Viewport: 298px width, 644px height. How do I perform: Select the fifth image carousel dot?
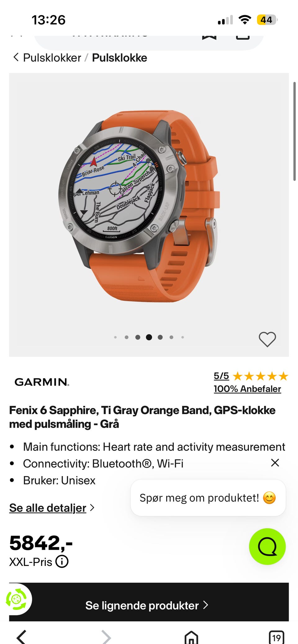click(x=160, y=337)
